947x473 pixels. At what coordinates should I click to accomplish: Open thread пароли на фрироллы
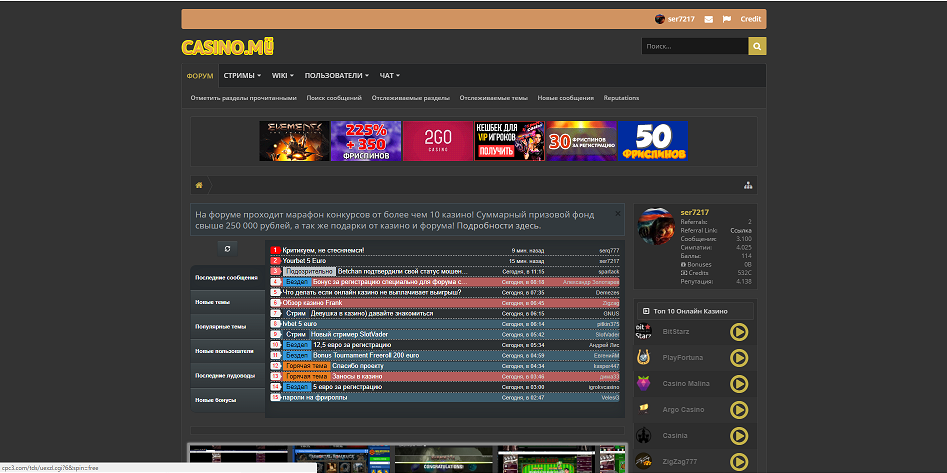coord(315,397)
